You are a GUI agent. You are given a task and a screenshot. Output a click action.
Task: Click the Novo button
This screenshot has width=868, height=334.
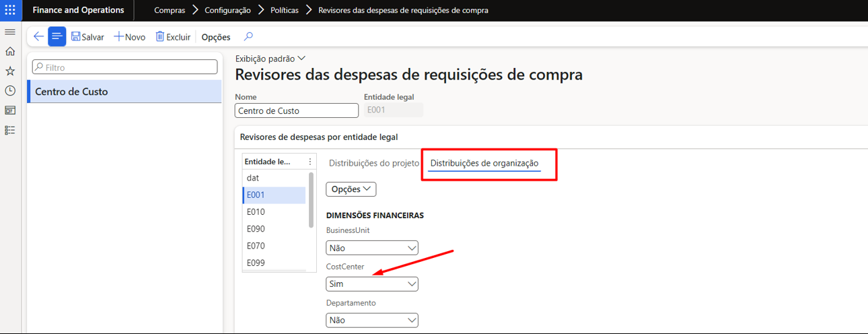pos(129,37)
